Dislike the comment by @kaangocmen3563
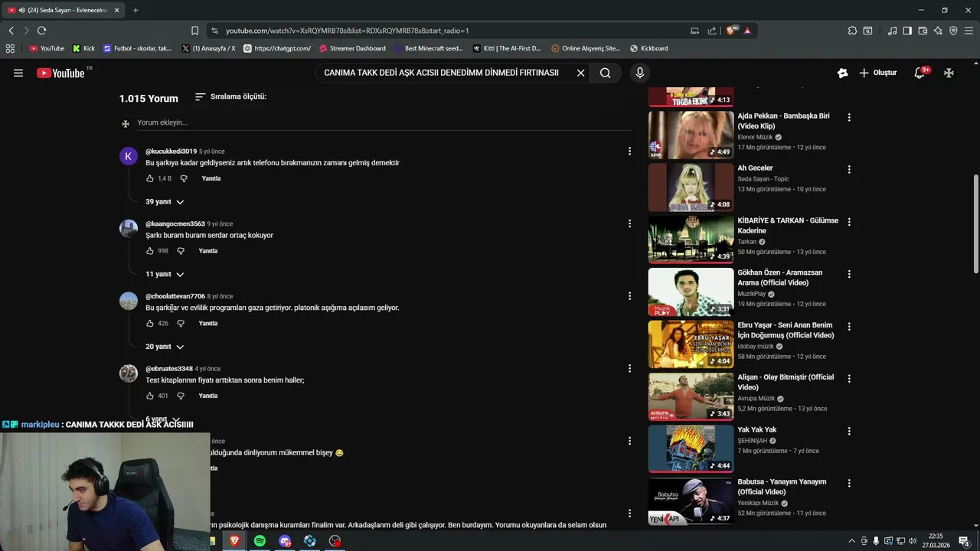980x551 pixels. [181, 251]
